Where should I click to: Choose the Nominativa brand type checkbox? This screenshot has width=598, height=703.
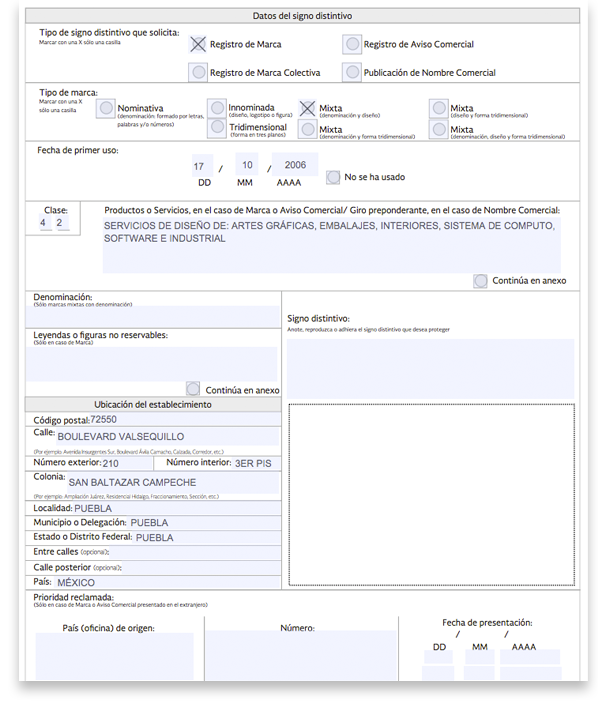pos(106,108)
